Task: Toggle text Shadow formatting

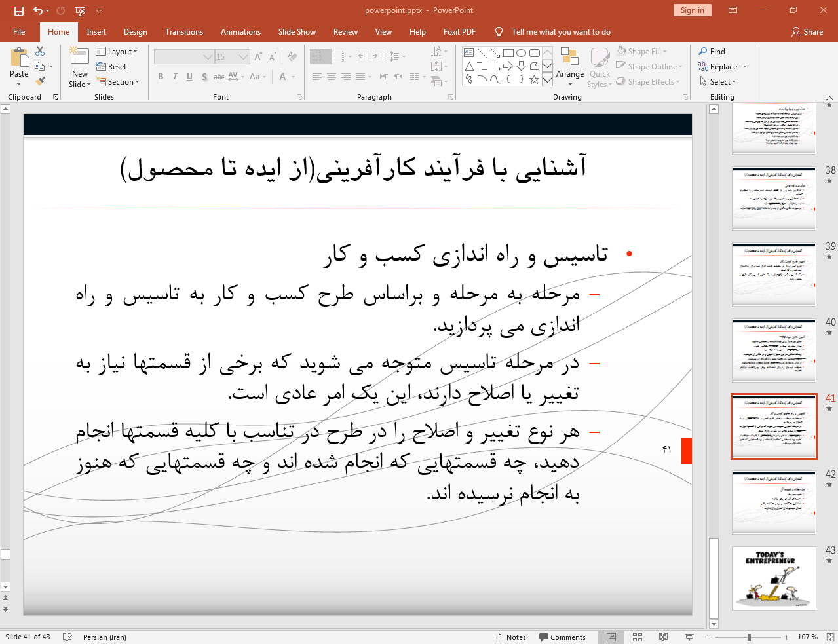Action: pos(204,77)
